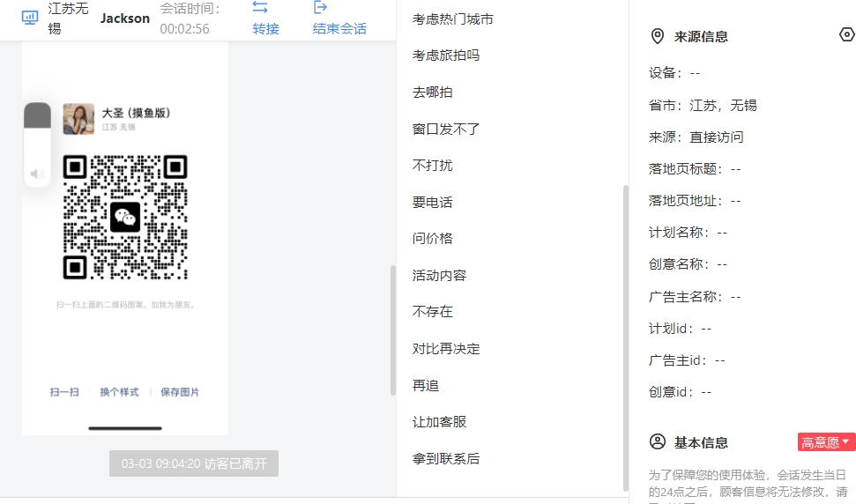
Task: Select the quick reply 考虑旅拍吗
Action: [x=446, y=56]
